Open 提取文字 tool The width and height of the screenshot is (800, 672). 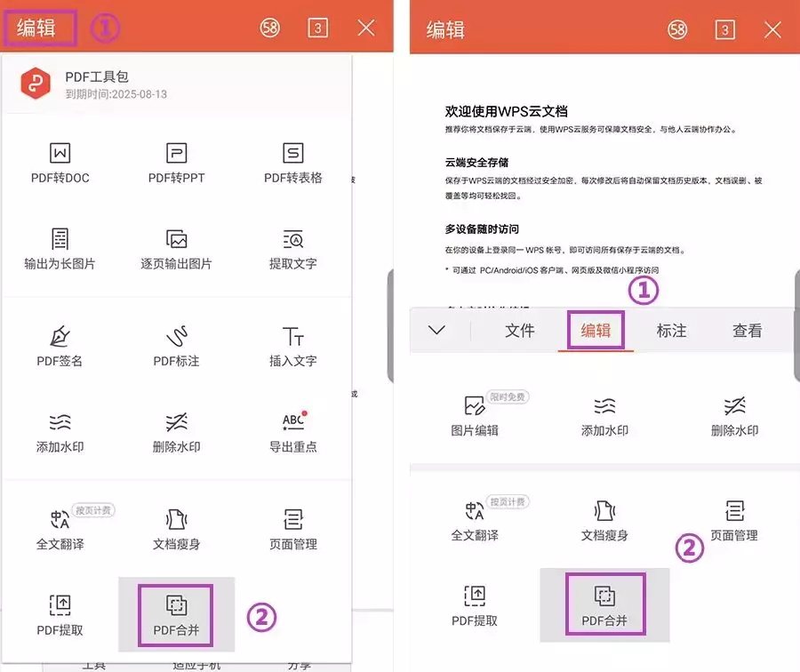point(292,249)
